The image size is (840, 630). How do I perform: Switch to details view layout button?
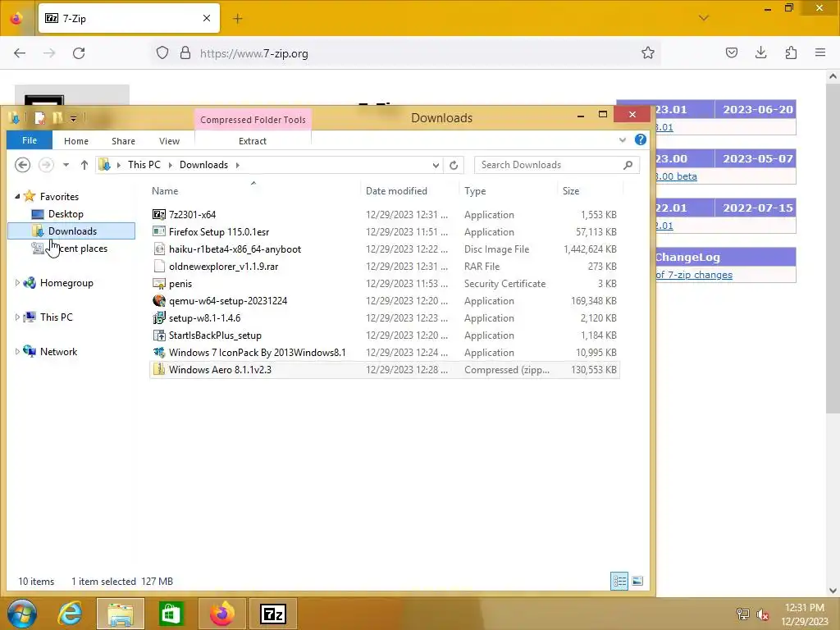[x=619, y=582]
